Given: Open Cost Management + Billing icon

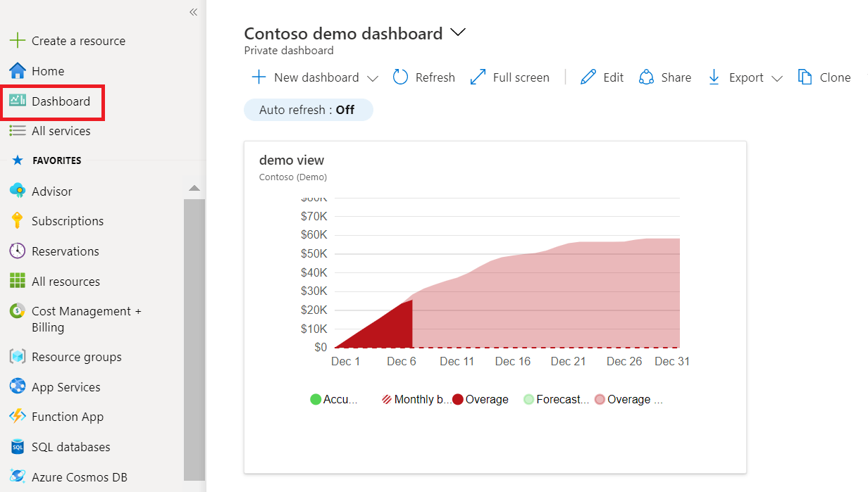Looking at the screenshot, I should pyautogui.click(x=18, y=311).
